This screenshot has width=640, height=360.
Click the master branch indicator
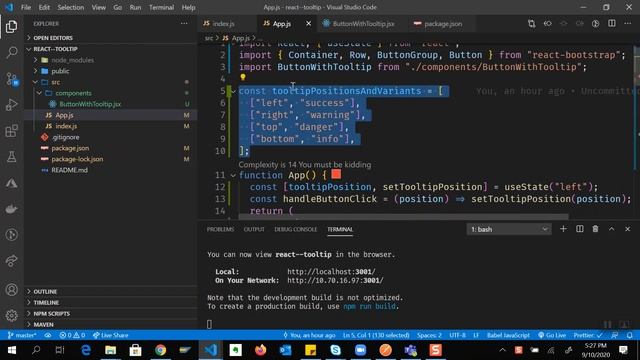(22, 335)
